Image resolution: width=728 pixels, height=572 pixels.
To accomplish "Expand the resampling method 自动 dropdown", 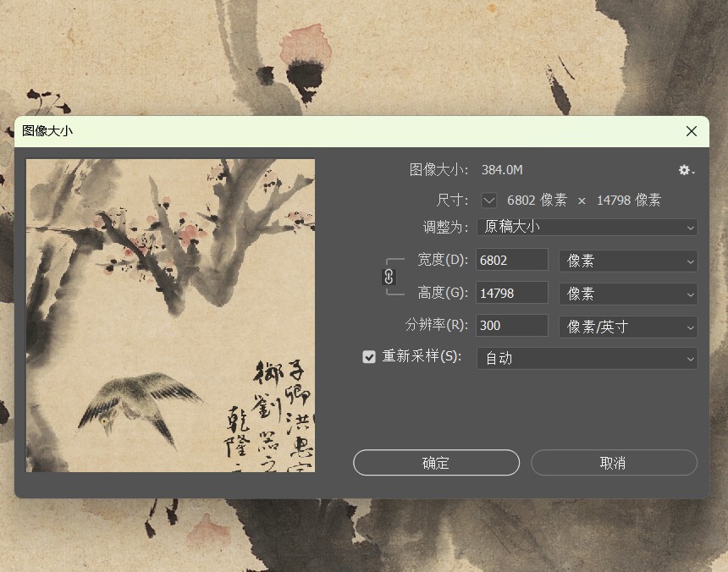I will 587,358.
